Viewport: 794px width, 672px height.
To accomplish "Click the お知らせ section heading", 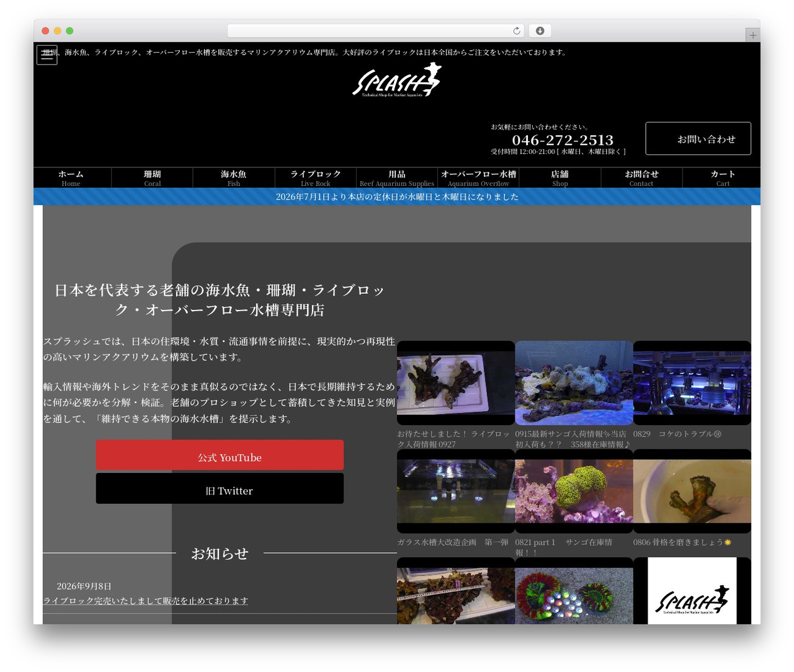I will point(220,553).
